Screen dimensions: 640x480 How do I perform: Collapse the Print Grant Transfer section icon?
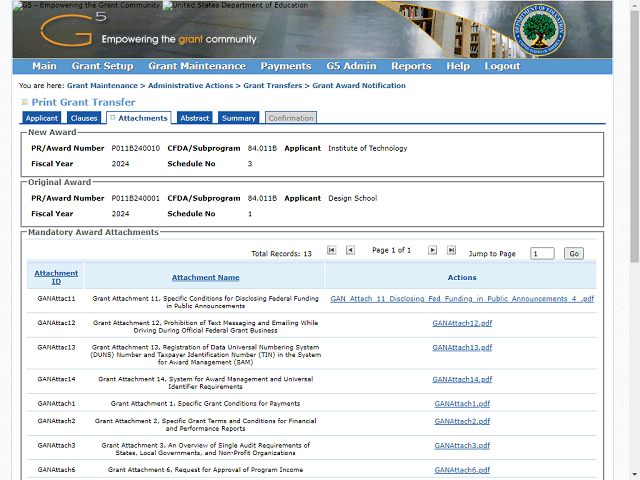(24, 102)
